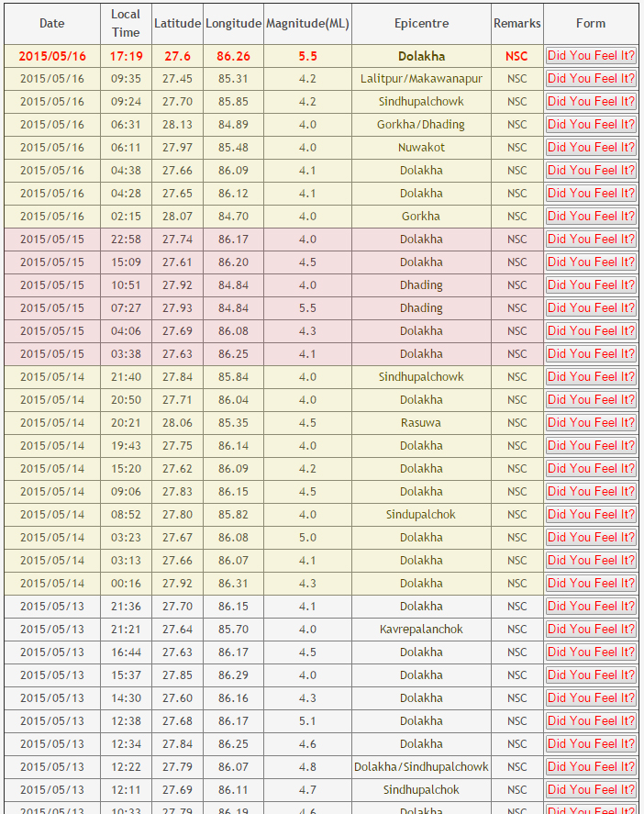Open 'Did You Feel It?' form for Nuwakot earthquake

591,148
